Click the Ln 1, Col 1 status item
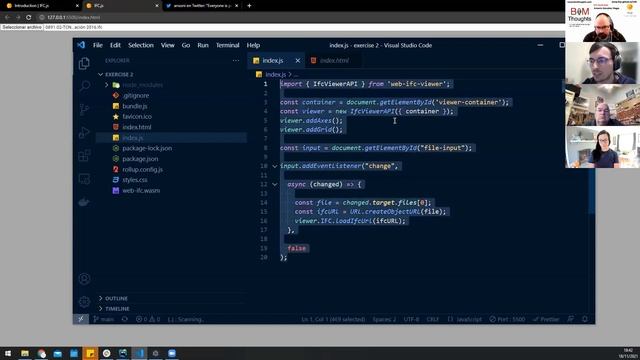640x360 pixels. pos(333,319)
